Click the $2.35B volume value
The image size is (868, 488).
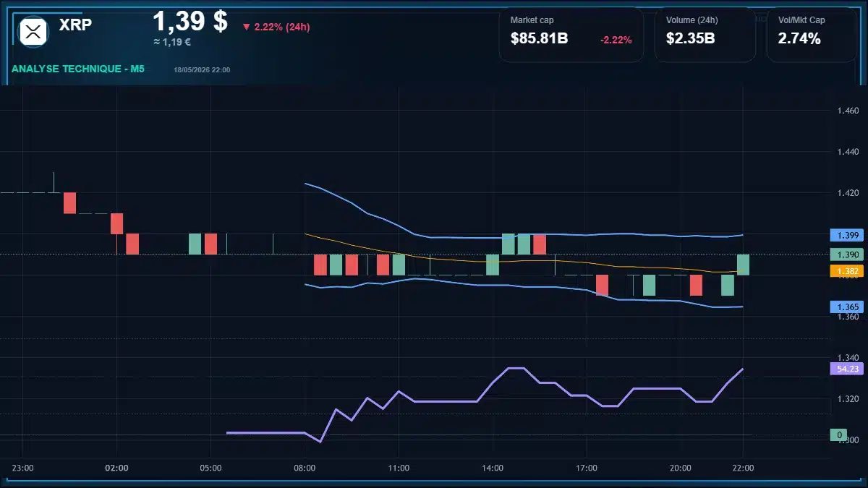(x=691, y=39)
